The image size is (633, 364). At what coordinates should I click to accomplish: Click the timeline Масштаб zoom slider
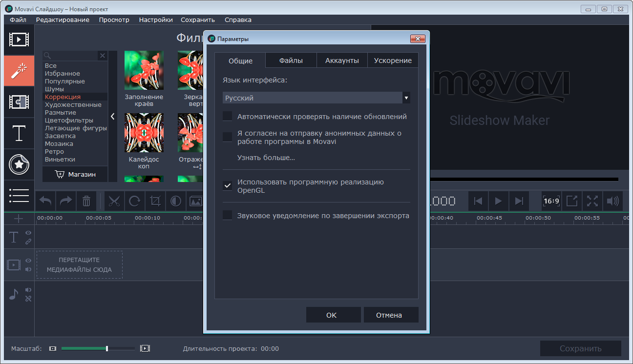tap(98, 348)
